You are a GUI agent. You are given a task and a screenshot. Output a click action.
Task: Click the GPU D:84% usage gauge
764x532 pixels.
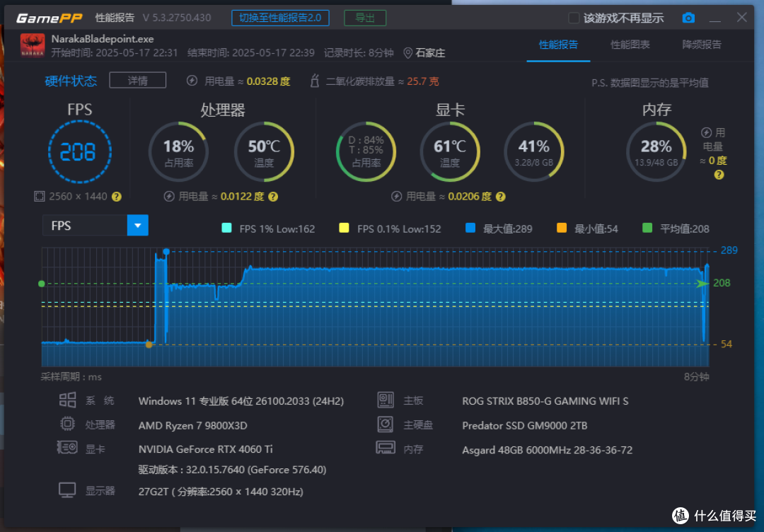pos(366,152)
